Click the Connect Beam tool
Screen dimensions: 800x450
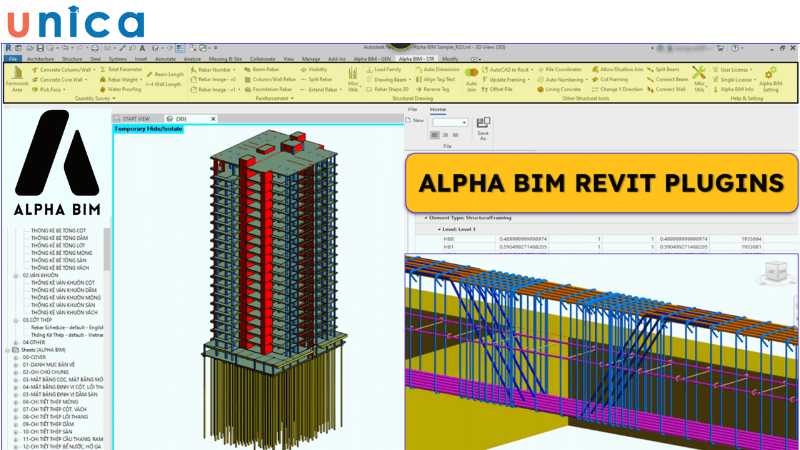pos(667,80)
